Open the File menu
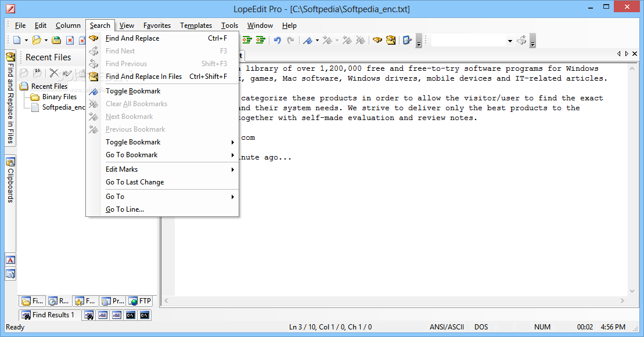Viewport: 644px width, 337px height. tap(20, 26)
